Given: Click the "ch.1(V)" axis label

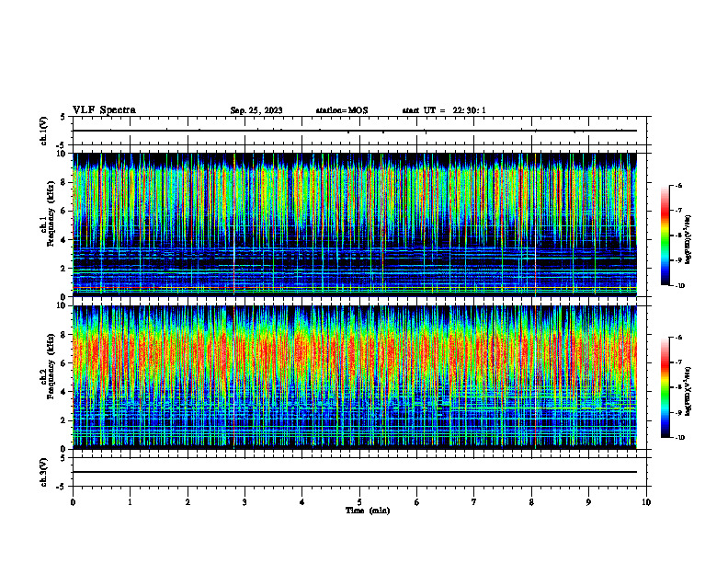Looking at the screenshot, I should point(43,131).
